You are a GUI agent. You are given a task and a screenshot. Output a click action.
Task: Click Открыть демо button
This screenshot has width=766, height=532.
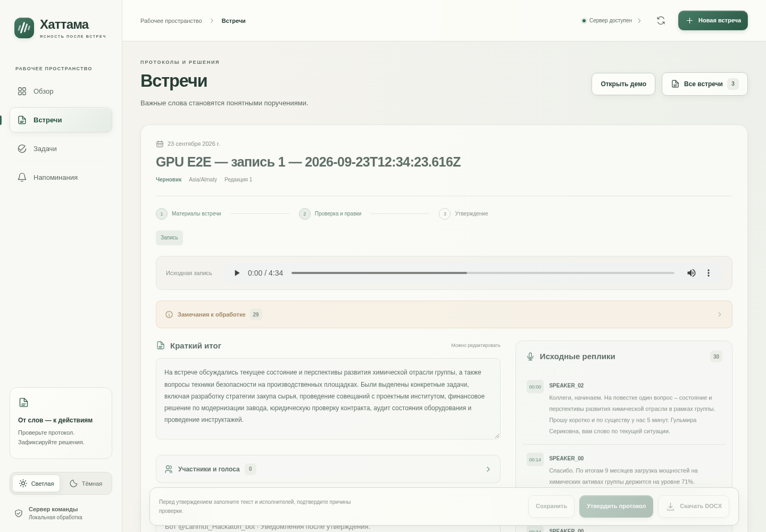pyautogui.click(x=623, y=84)
